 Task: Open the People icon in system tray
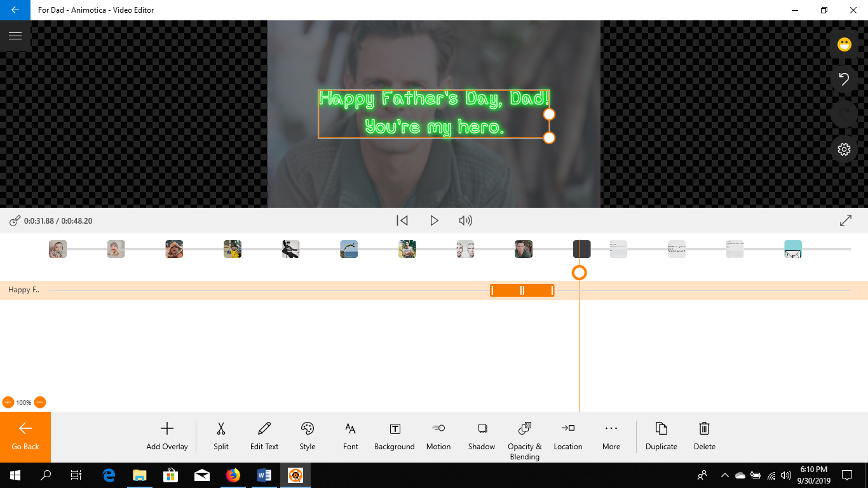[x=702, y=475]
